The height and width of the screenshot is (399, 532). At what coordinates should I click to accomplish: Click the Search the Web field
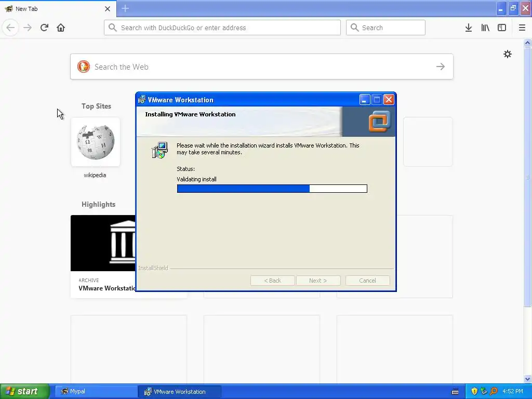click(x=262, y=66)
